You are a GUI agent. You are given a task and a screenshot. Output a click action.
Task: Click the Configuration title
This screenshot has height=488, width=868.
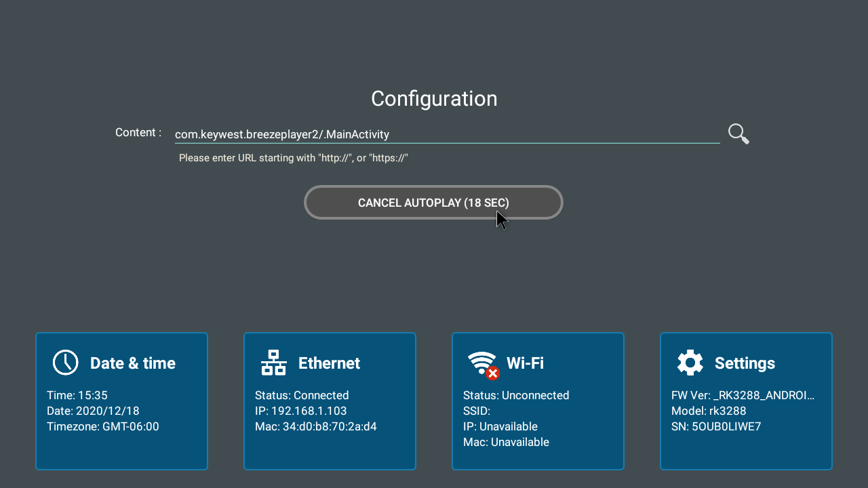click(434, 99)
